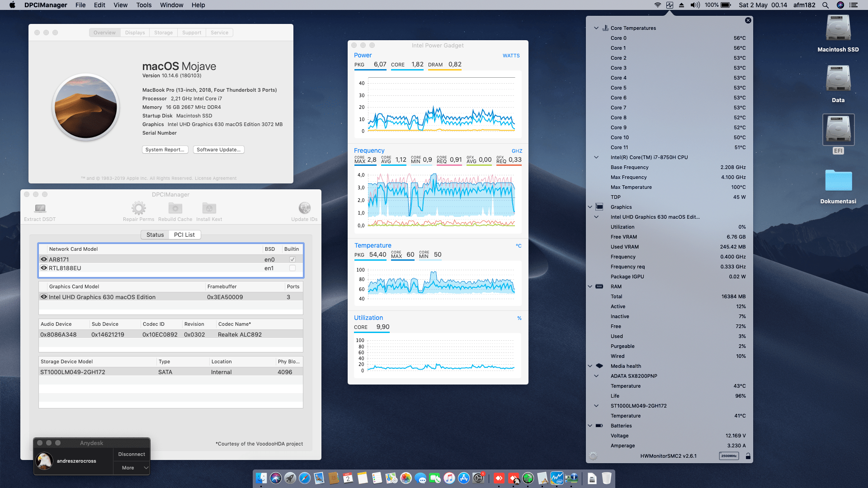868x488 pixels.
Task: Open Launchpad rocket icon in Dock
Action: [x=290, y=478]
